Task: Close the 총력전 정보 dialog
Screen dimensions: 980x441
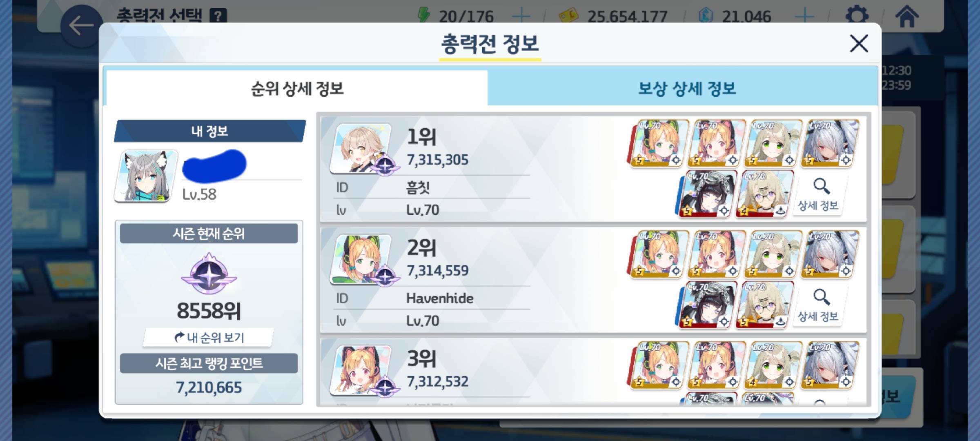Action: tap(859, 43)
